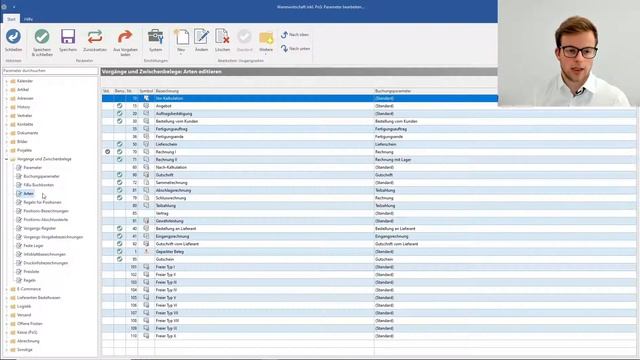Open the Neu dropdown arrow
The height and width of the screenshot is (360, 640).
point(181,54)
